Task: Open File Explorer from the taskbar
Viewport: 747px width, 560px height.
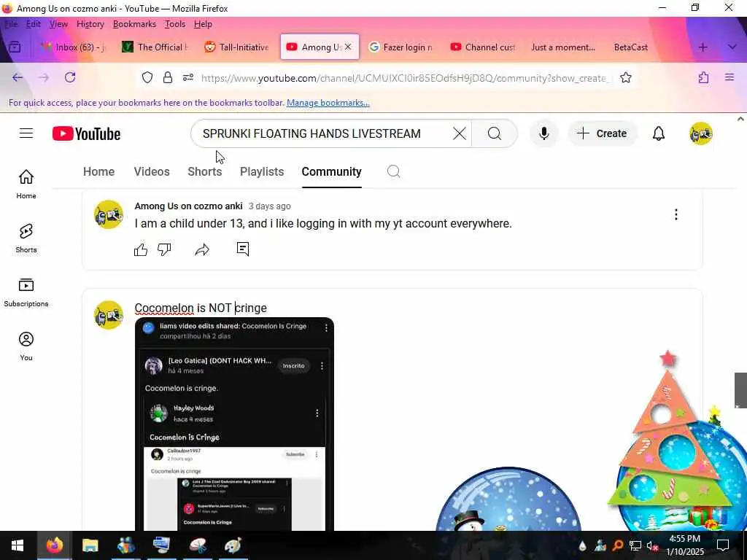Action: click(x=90, y=545)
